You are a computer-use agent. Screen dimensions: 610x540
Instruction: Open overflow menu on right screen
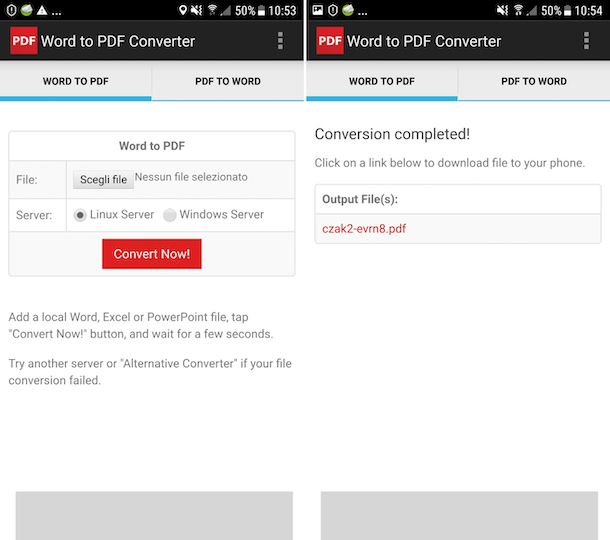[586, 41]
